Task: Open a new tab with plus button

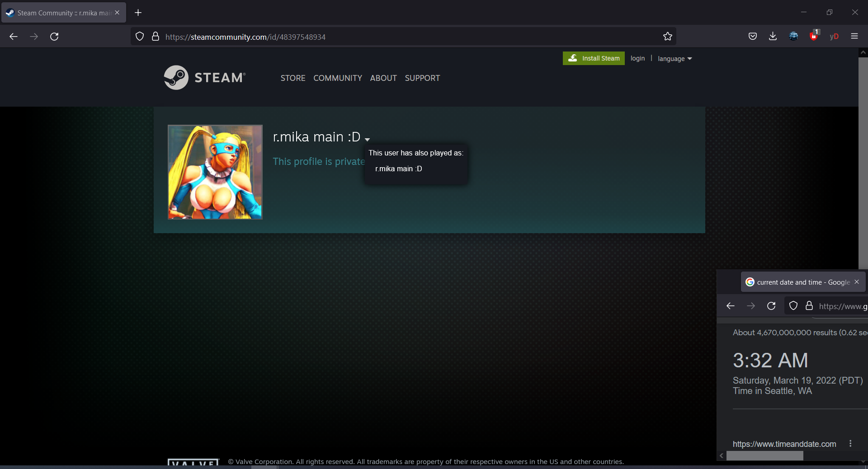Action: pyautogui.click(x=138, y=13)
